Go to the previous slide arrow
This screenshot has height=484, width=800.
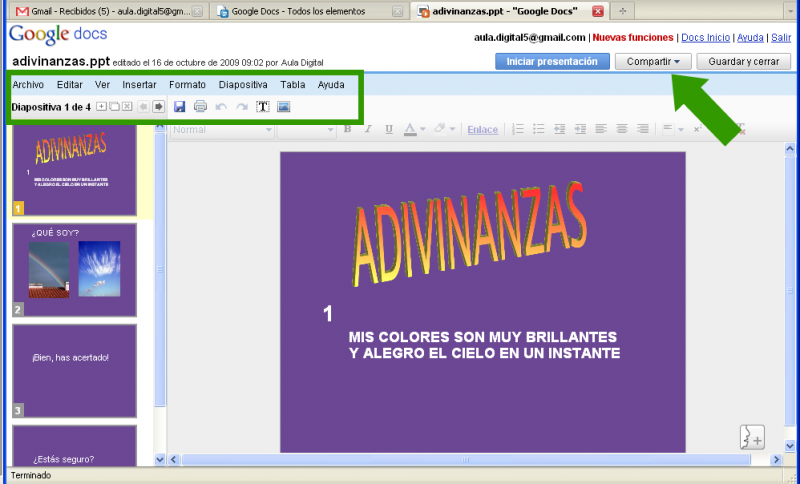(144, 107)
